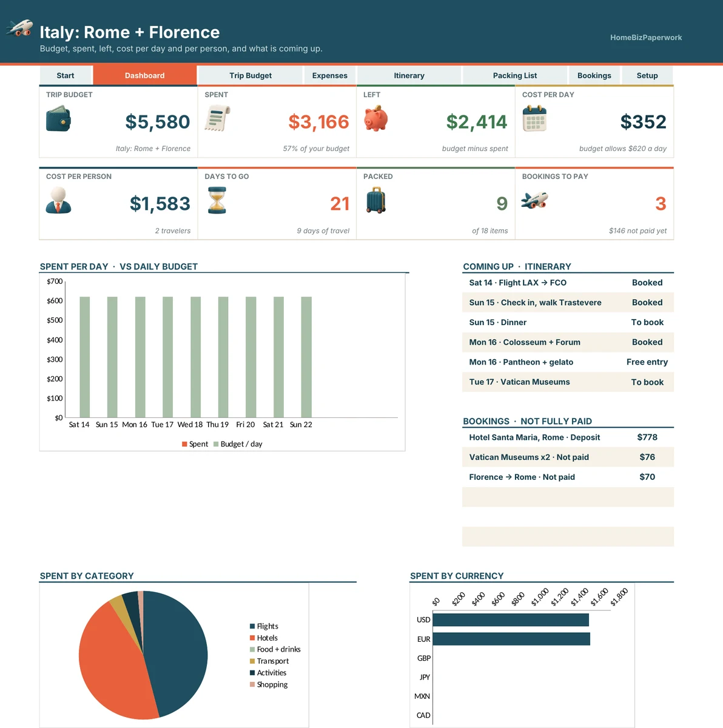Click the airplane logo in the header
The height and width of the screenshot is (728, 723).
(19, 28)
